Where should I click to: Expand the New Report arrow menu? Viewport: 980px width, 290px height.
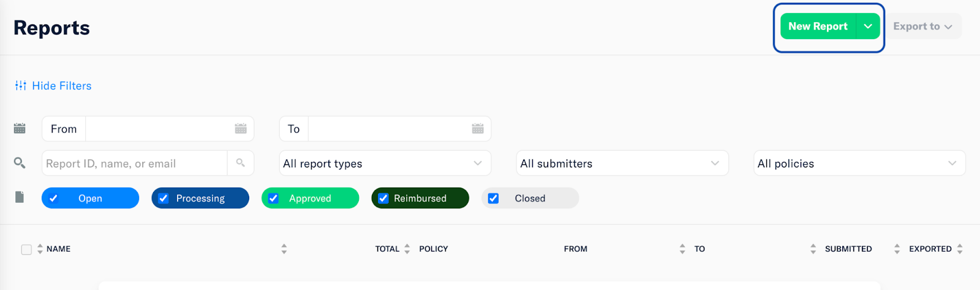coord(868,26)
